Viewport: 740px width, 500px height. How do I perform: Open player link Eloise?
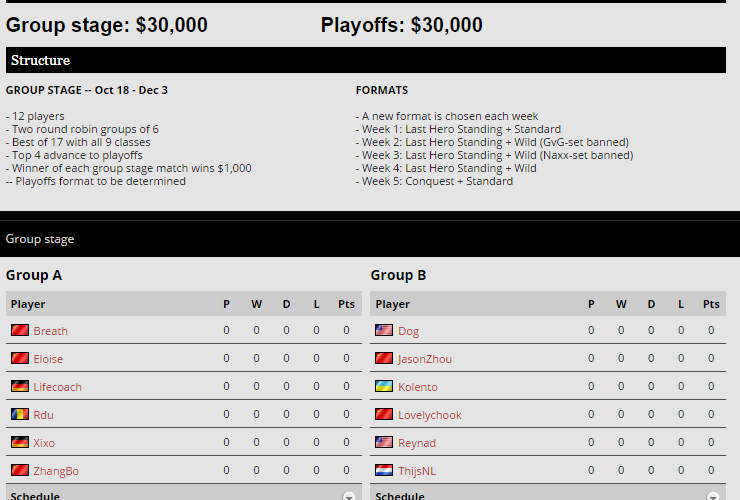tap(48, 359)
